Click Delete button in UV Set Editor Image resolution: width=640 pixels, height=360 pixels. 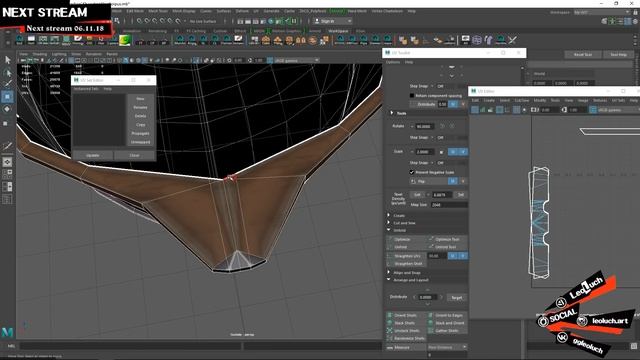[140, 116]
